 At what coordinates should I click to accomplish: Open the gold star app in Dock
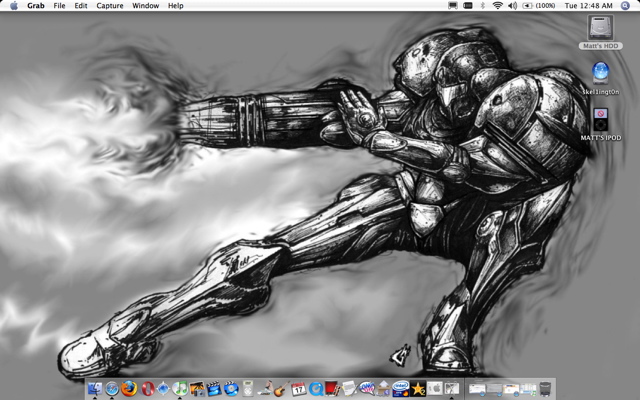pyautogui.click(x=418, y=388)
